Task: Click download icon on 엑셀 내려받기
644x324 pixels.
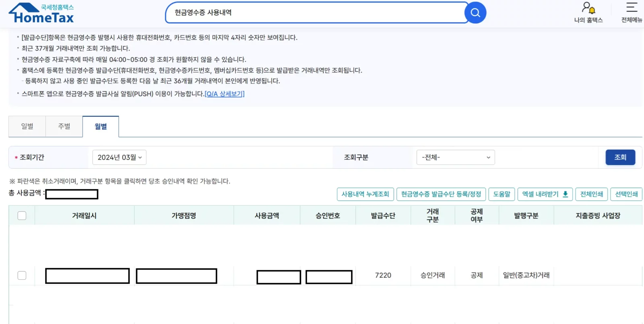Action: (565, 194)
